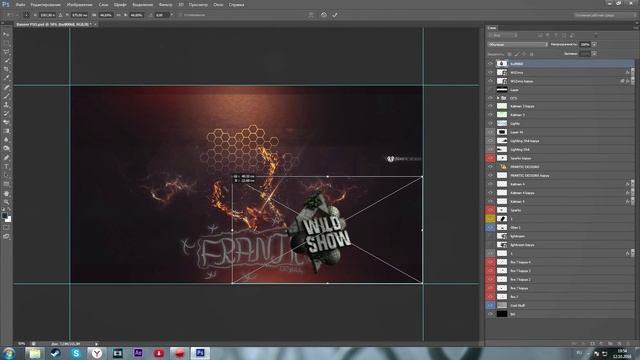Select the Zoom tool

(x=6, y=202)
